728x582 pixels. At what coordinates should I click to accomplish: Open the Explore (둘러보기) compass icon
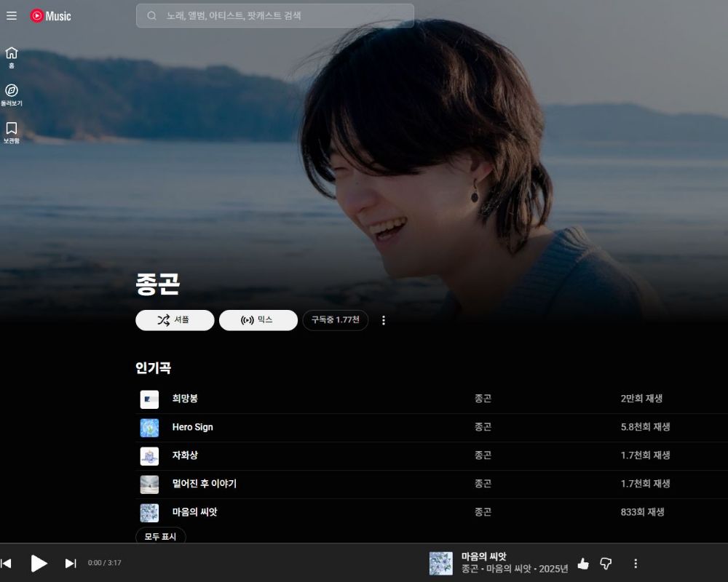pyautogui.click(x=12, y=95)
